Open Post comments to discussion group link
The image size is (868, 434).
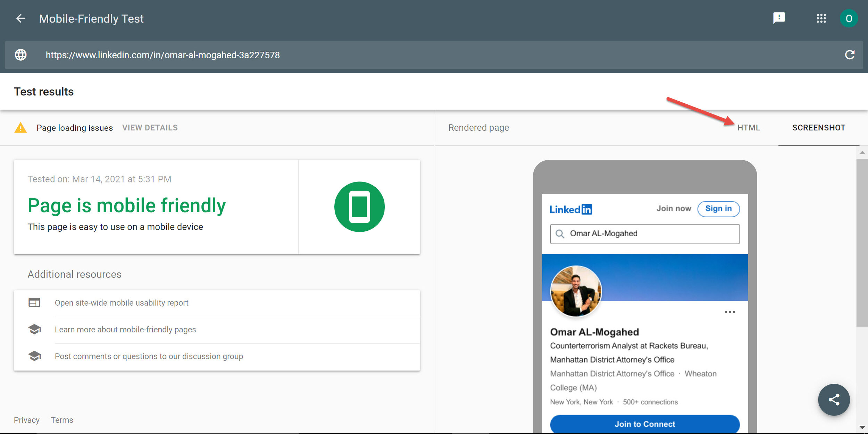click(x=149, y=356)
